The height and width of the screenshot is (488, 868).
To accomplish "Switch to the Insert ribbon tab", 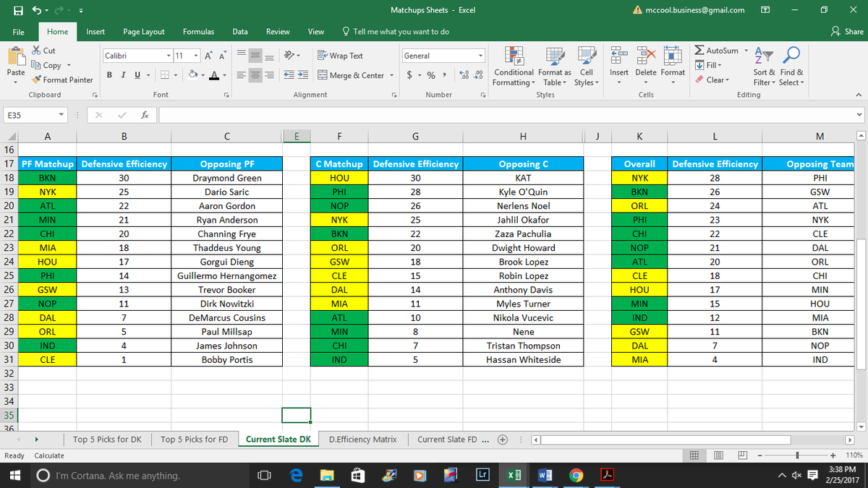I will [x=95, y=32].
